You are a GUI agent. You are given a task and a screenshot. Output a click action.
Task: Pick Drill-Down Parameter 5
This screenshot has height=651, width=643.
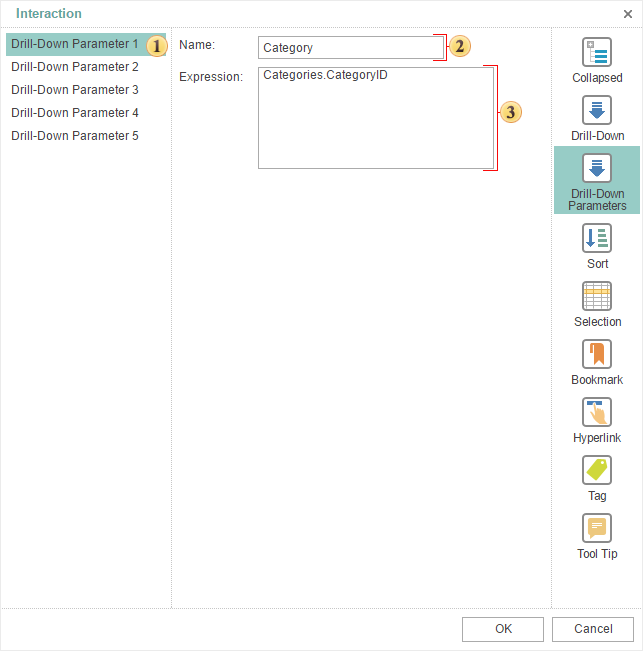(x=75, y=136)
